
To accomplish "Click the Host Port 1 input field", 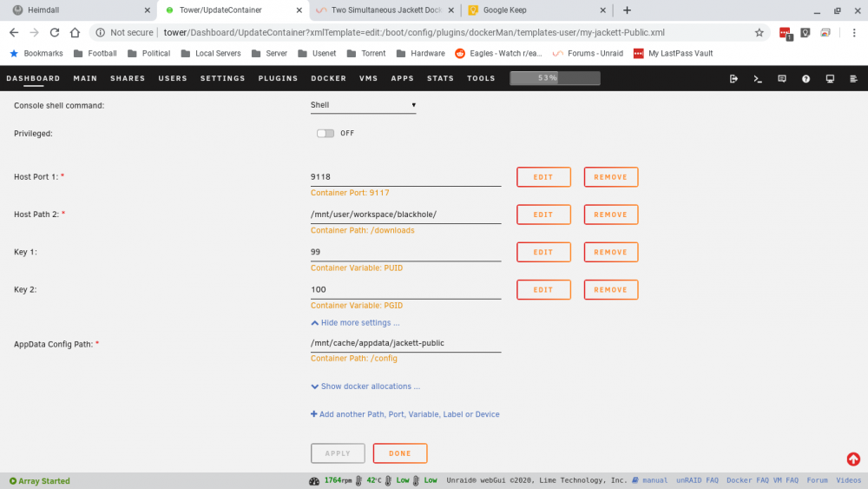I will 405,177.
